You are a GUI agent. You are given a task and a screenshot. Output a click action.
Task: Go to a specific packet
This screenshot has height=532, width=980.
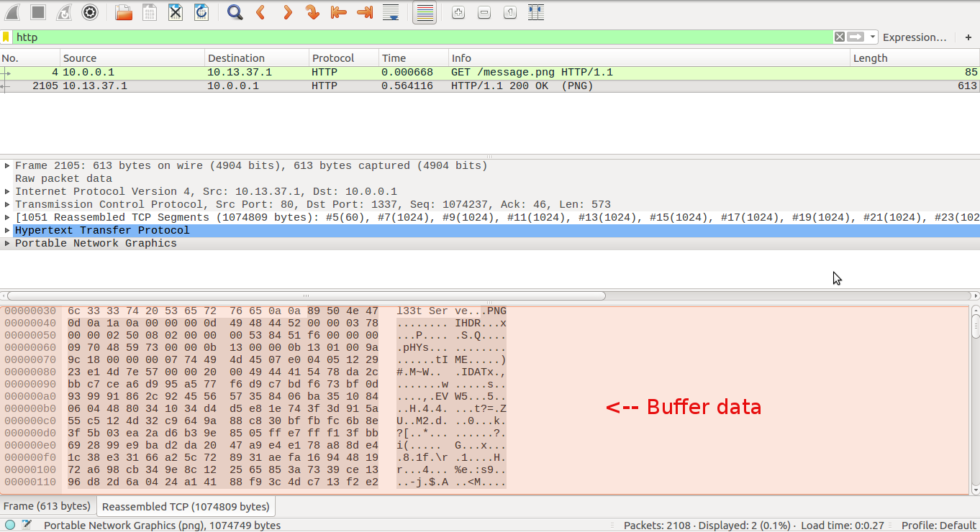tap(313, 12)
